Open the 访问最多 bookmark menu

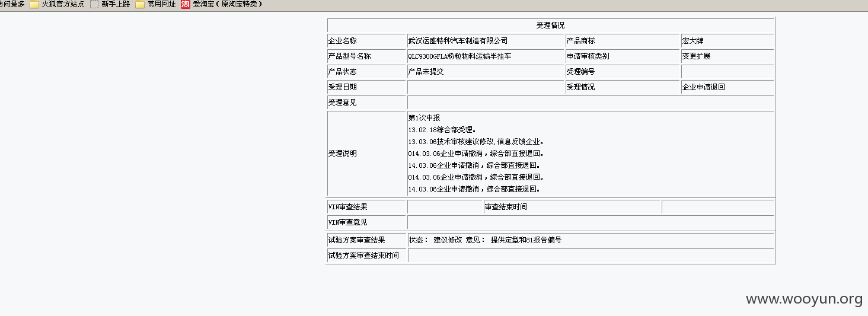click(12, 4)
